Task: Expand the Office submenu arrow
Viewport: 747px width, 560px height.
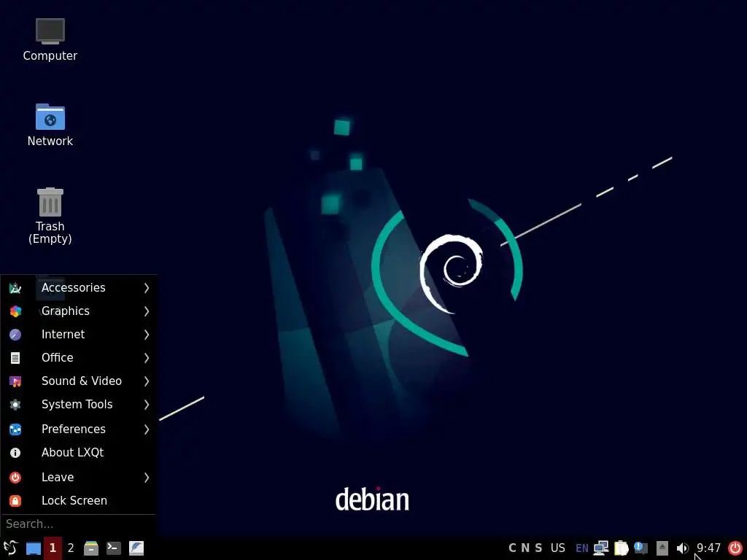Action: point(146,357)
